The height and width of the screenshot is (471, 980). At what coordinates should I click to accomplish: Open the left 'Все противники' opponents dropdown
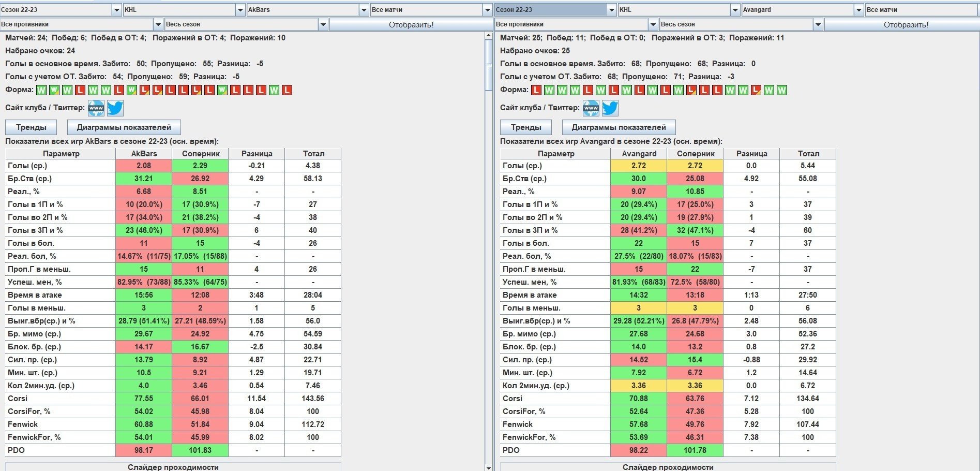click(158, 24)
